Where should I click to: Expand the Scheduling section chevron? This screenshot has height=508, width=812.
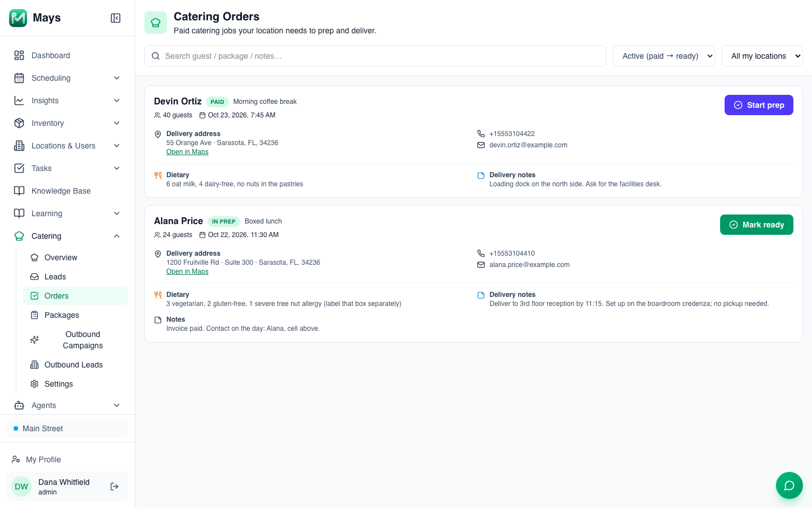[117, 78]
